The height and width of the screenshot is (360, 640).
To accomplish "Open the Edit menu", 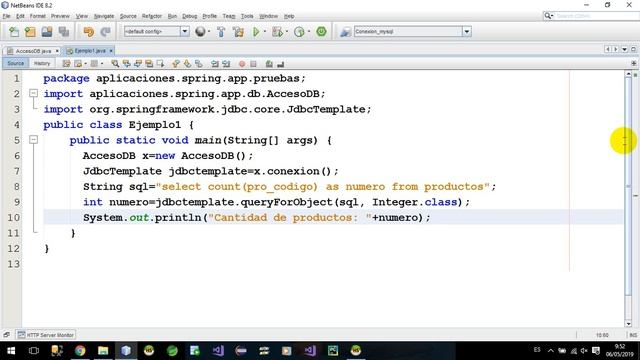I will tap(20, 16).
